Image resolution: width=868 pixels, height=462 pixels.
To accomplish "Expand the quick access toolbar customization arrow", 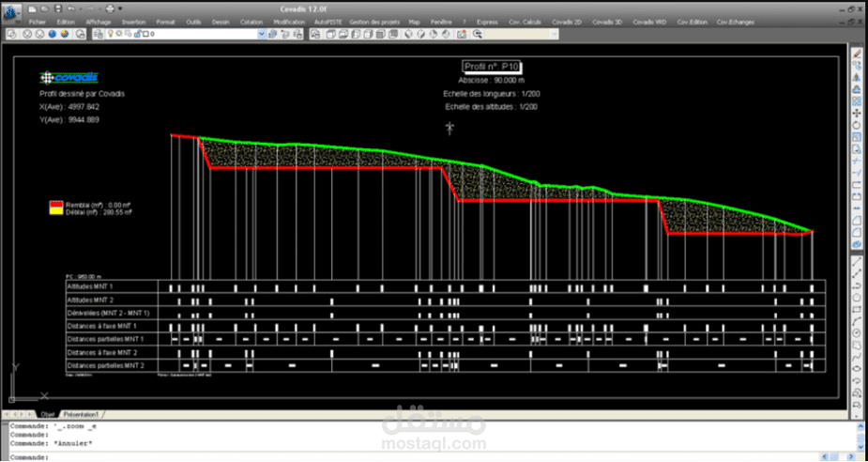I will (120, 8).
